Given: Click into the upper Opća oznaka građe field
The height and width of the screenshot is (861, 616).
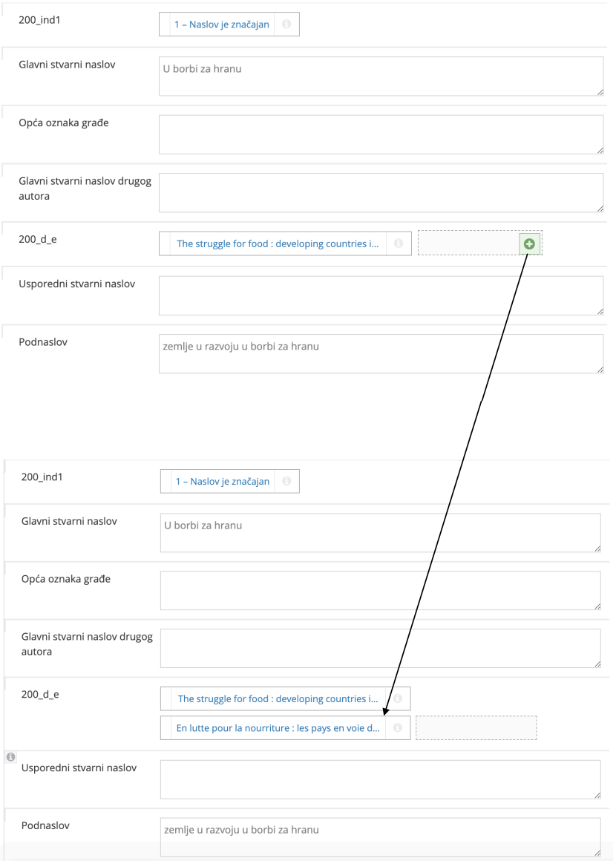Looking at the screenshot, I should [x=380, y=134].
